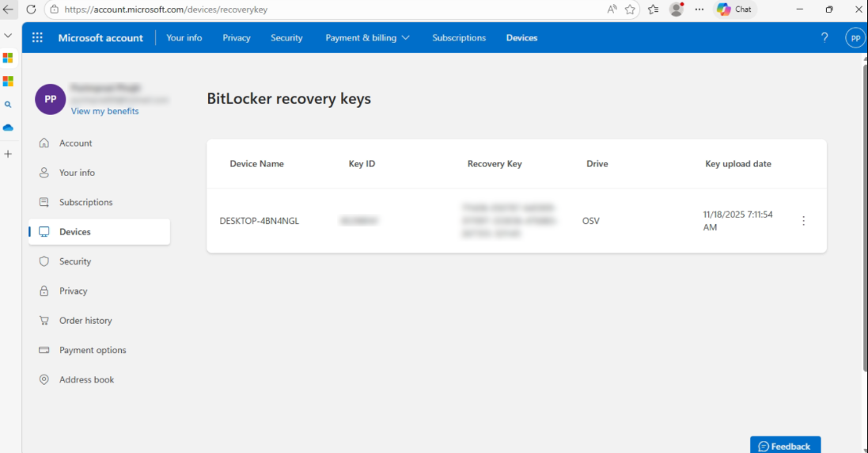Click the browser back arrow

coord(8,10)
